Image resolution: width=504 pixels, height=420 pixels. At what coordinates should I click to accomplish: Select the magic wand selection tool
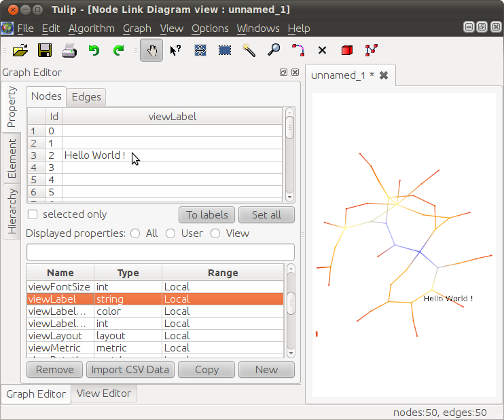click(x=249, y=50)
